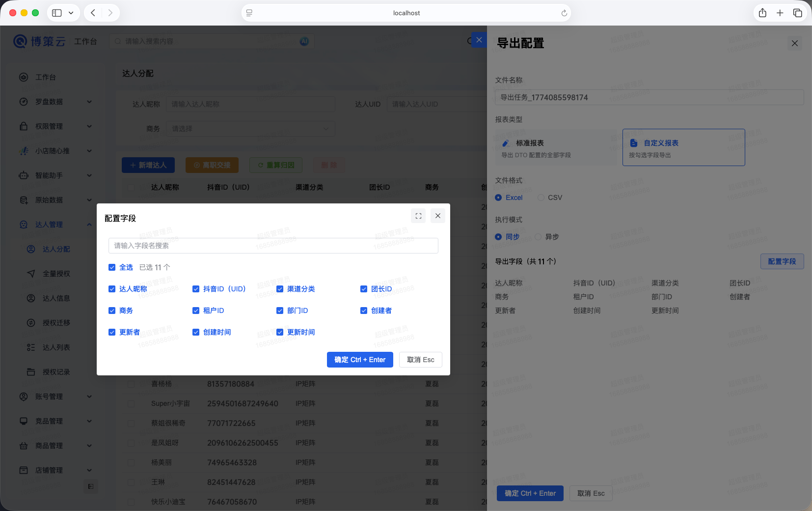Click the 工作台 sidebar icon

click(24, 77)
